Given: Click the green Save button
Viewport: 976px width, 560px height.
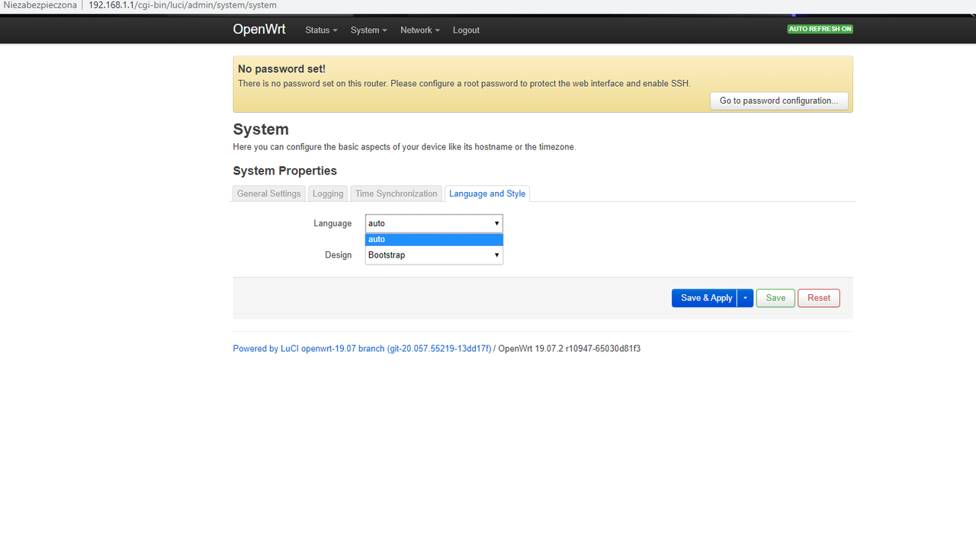Looking at the screenshot, I should 775,298.
